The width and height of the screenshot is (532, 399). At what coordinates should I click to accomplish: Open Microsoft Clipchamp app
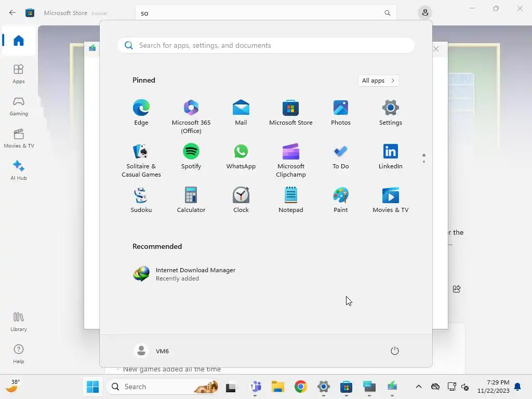[291, 160]
